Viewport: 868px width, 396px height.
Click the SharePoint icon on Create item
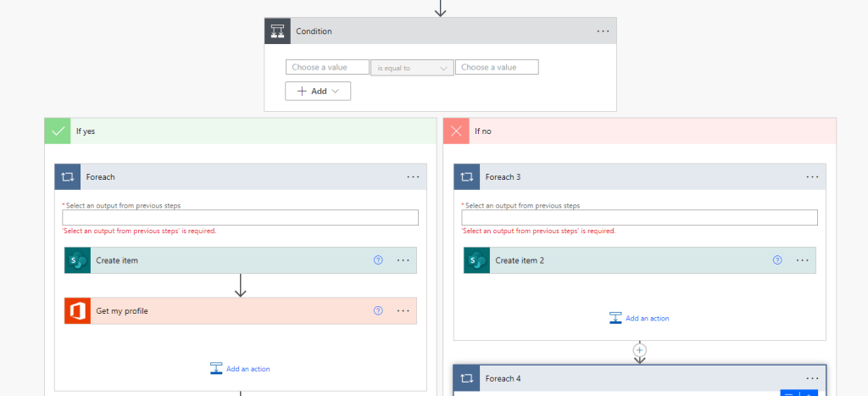point(77,260)
